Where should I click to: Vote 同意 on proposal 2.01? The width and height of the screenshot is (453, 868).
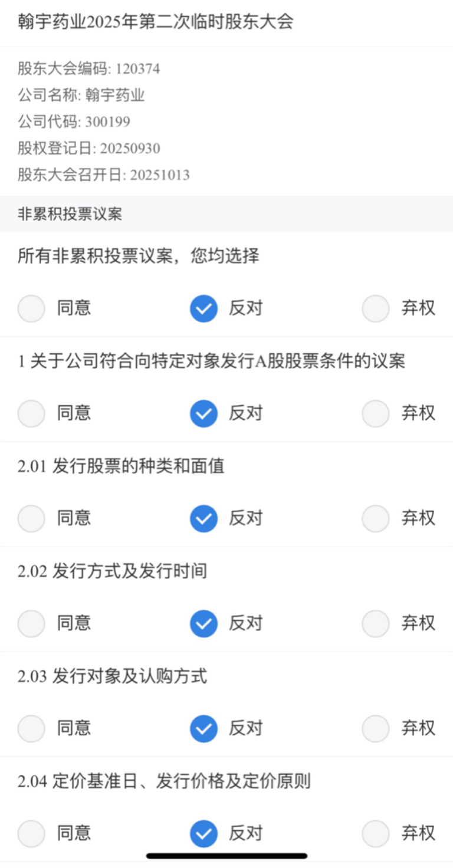(31, 518)
